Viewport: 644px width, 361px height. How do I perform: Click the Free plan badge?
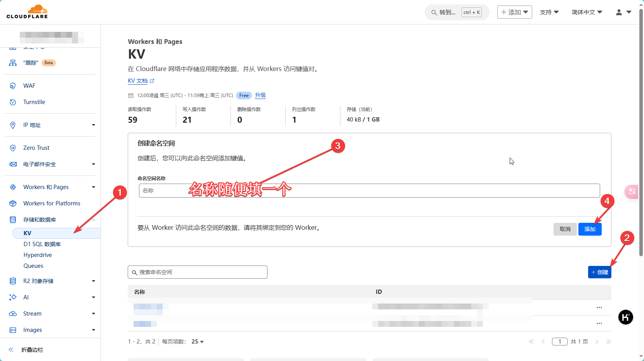pos(244,95)
